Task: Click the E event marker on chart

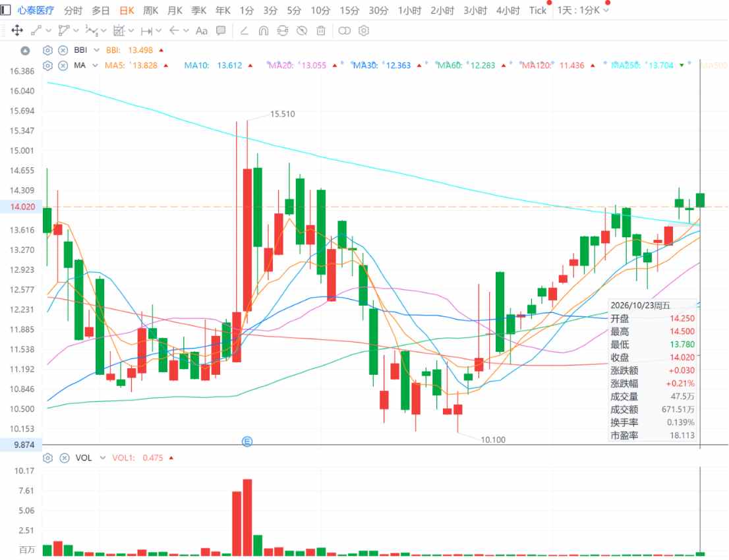Action: point(247,441)
